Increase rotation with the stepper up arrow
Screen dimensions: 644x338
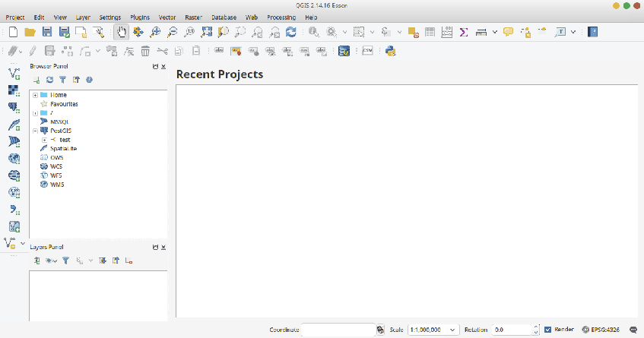tap(536, 327)
